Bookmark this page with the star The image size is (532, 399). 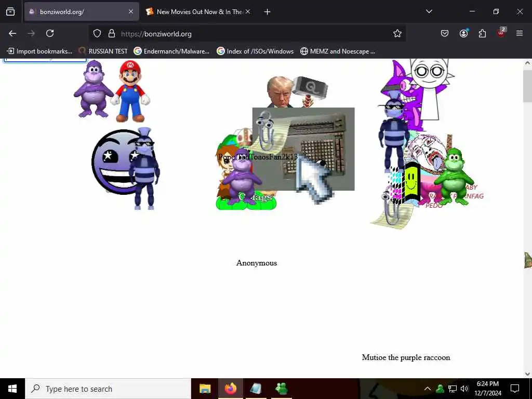[397, 33]
